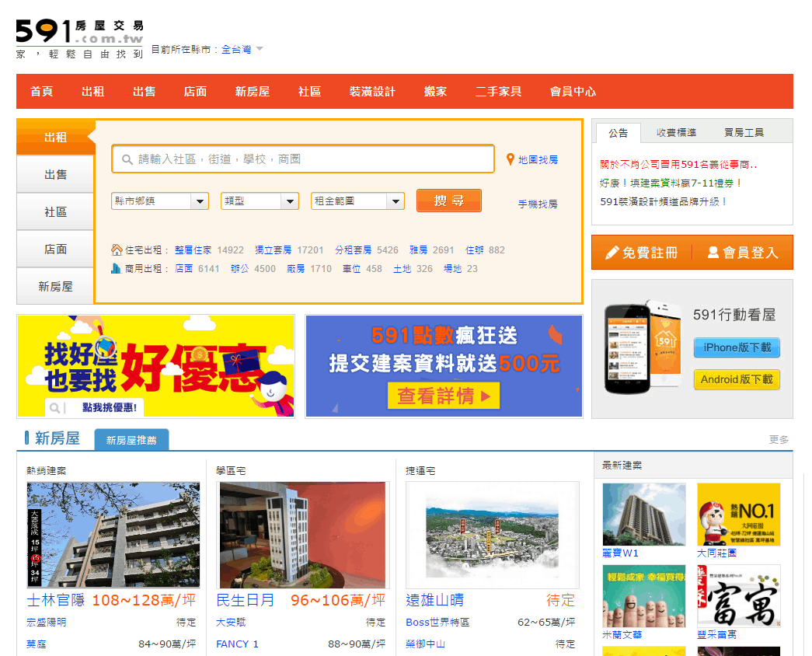Image resolution: width=812 pixels, height=656 pixels.
Task: Open 出租 in the orange navigation bar
Action: (92, 92)
